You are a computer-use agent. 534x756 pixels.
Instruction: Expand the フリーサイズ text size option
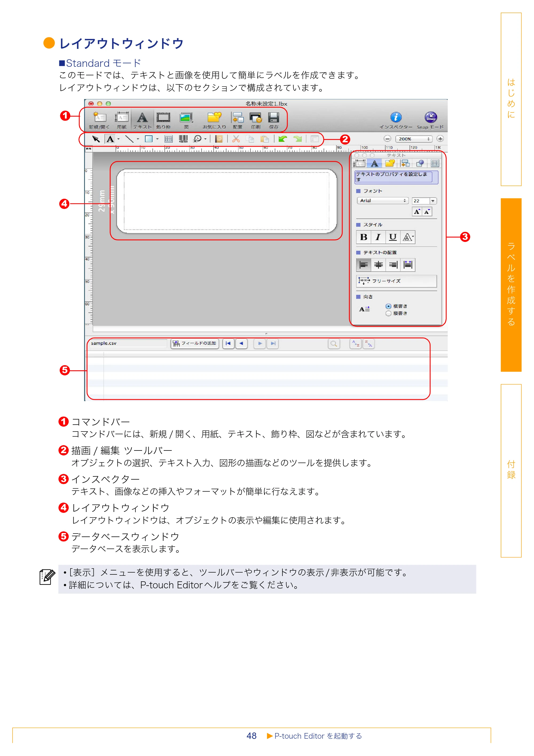click(x=397, y=281)
